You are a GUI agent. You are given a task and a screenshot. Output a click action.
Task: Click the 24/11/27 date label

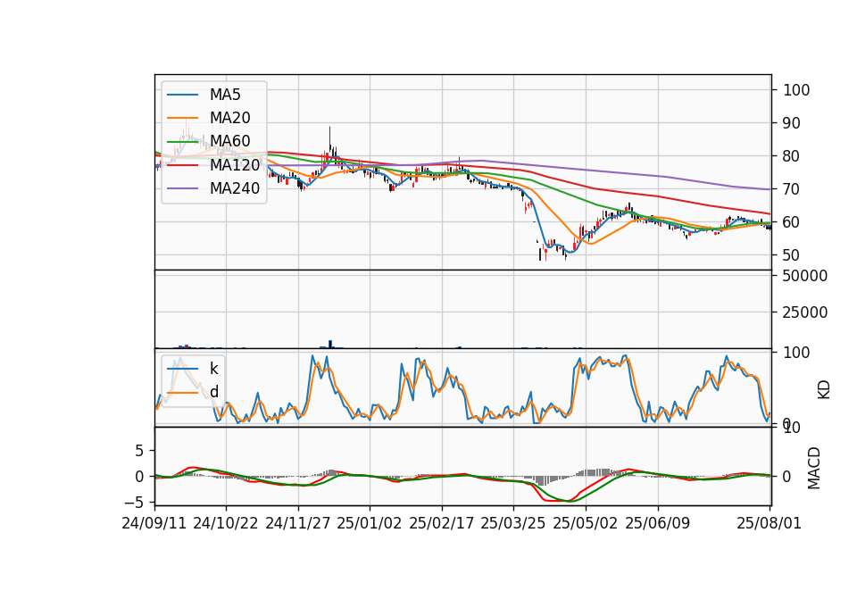[x=298, y=523]
